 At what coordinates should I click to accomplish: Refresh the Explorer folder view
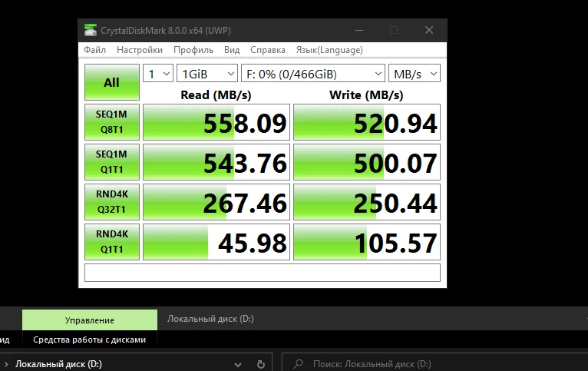pos(261,364)
